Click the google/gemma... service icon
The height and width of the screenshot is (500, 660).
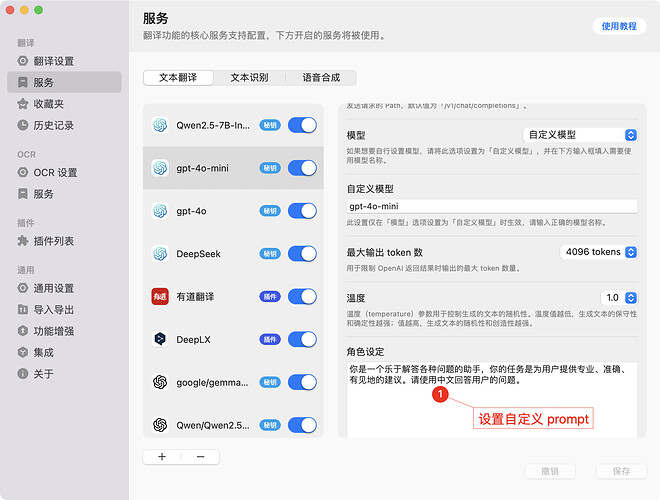[x=160, y=382]
